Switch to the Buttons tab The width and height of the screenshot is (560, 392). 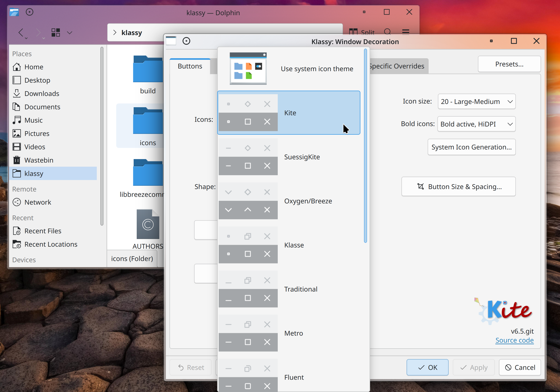[x=190, y=66]
